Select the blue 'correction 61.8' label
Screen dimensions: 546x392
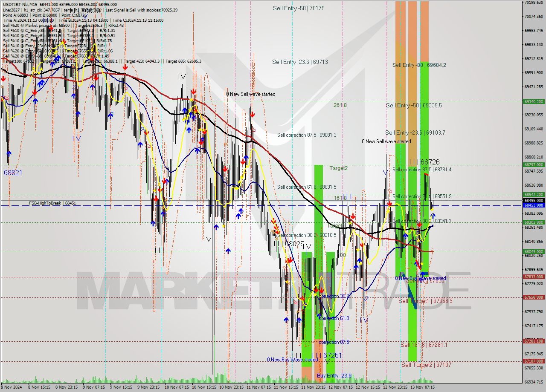click(x=334, y=318)
